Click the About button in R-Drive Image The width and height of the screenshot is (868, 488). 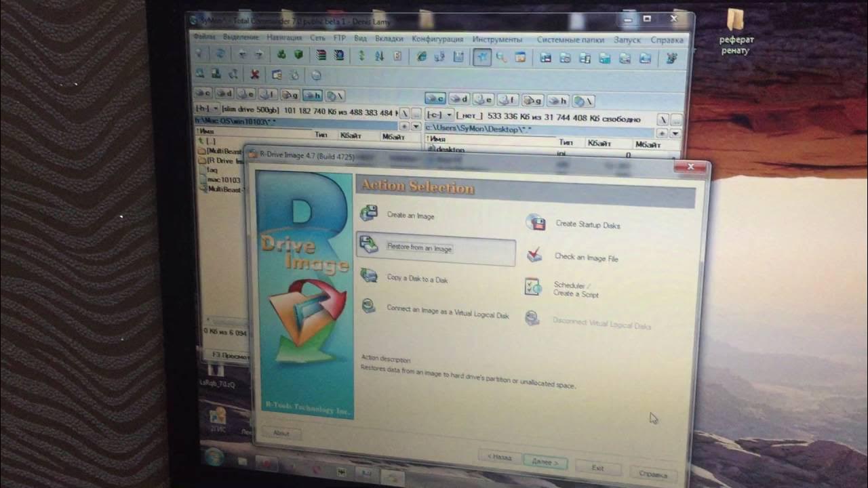pyautogui.click(x=281, y=432)
